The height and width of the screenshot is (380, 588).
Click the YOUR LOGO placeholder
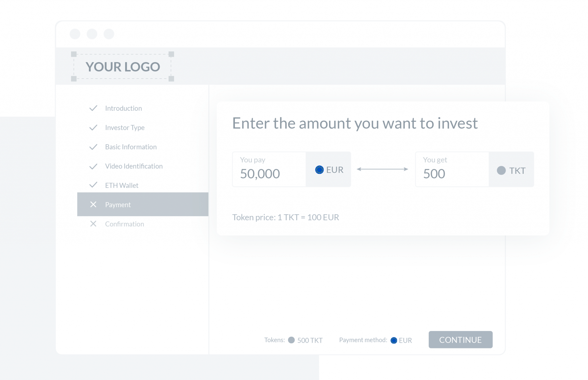[123, 67]
